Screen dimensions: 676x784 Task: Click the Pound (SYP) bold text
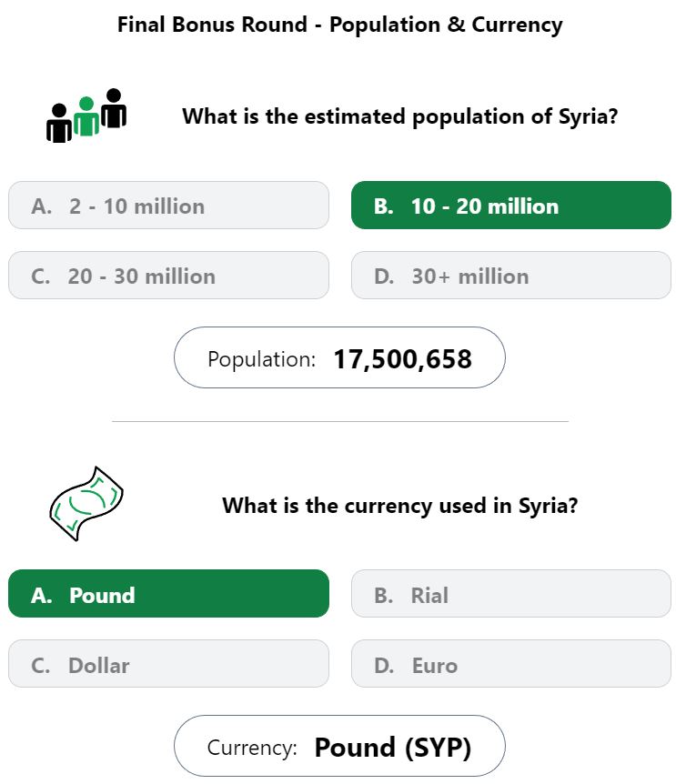(x=393, y=748)
